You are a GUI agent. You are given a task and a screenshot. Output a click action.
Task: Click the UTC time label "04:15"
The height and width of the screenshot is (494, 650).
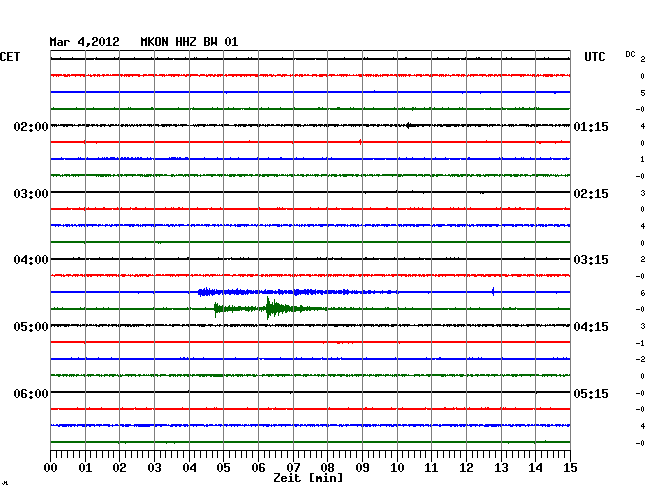591,327
